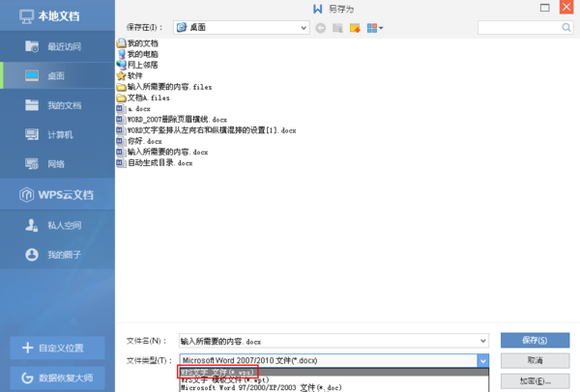Toggle the 文件类型 dropdown arrow button

[483, 360]
